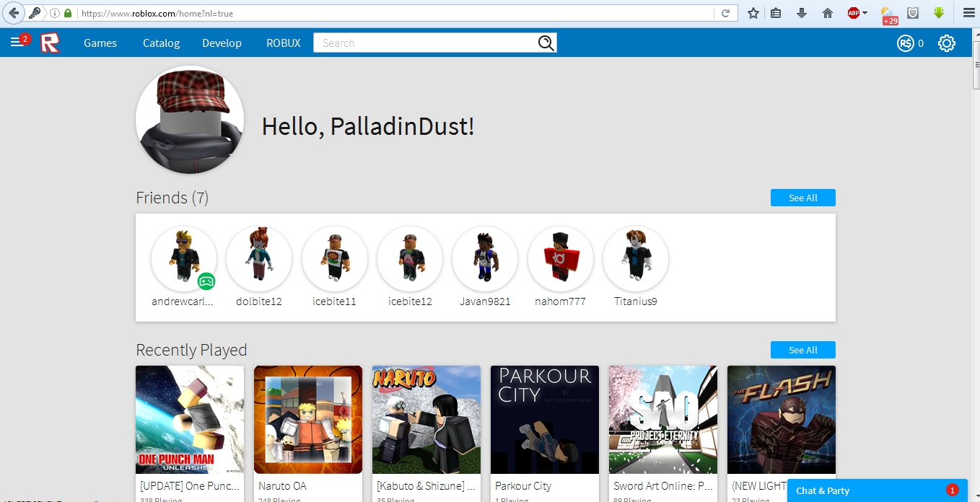Click the Friends (7) heading
The image size is (980, 502).
click(x=172, y=198)
